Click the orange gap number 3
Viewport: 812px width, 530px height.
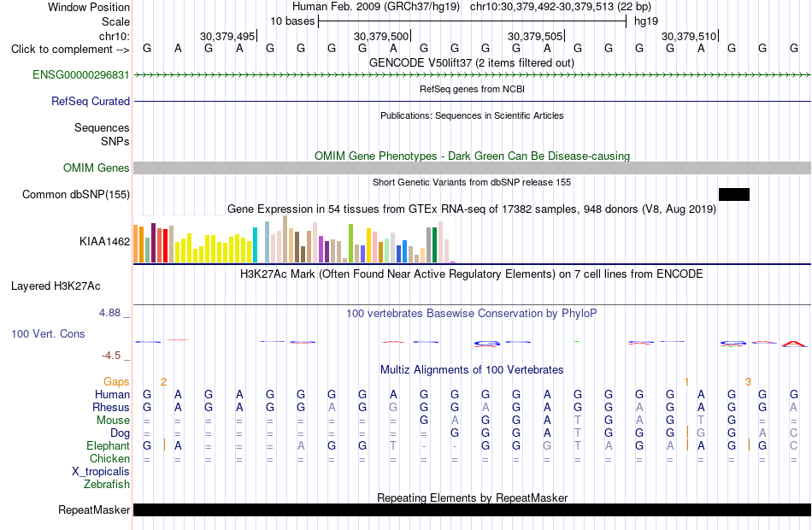tap(748, 382)
